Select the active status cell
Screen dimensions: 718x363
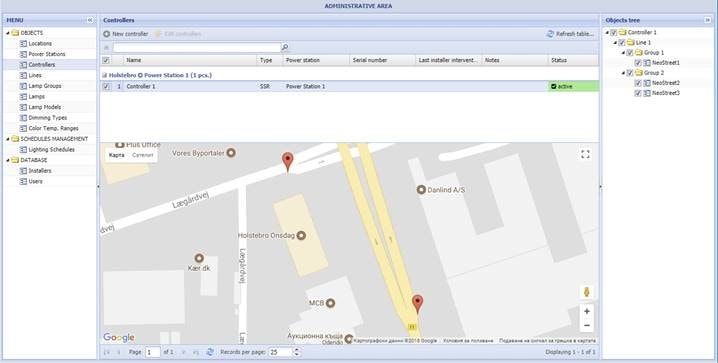(x=573, y=86)
